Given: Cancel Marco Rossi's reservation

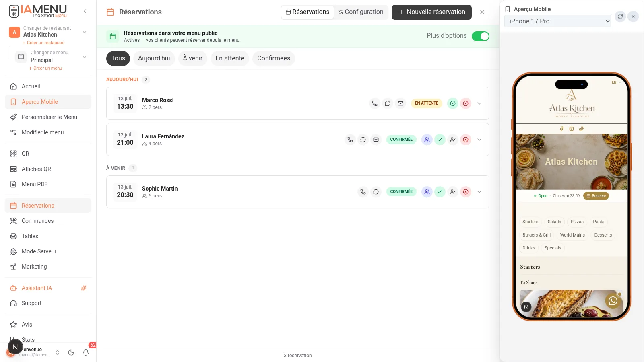Looking at the screenshot, I should point(466,103).
